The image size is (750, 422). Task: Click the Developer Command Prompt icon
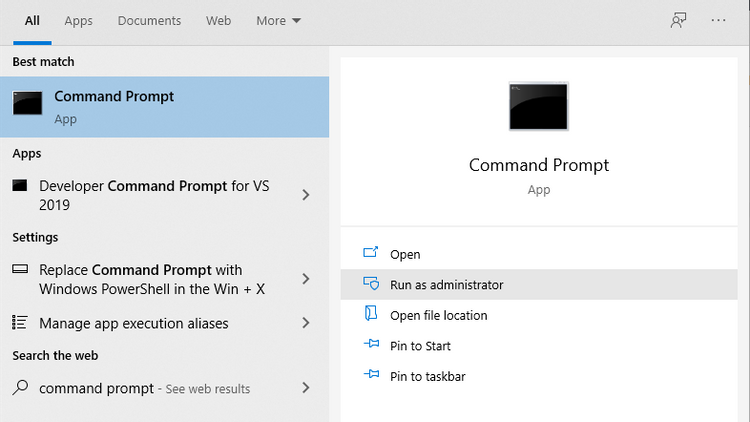[20, 186]
